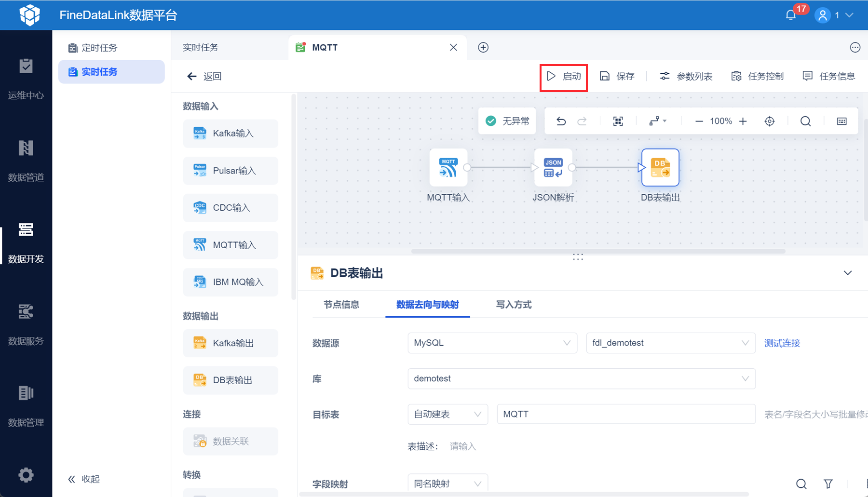Click the MQTT target table name field
Image resolution: width=868 pixels, height=497 pixels.
[x=626, y=414]
